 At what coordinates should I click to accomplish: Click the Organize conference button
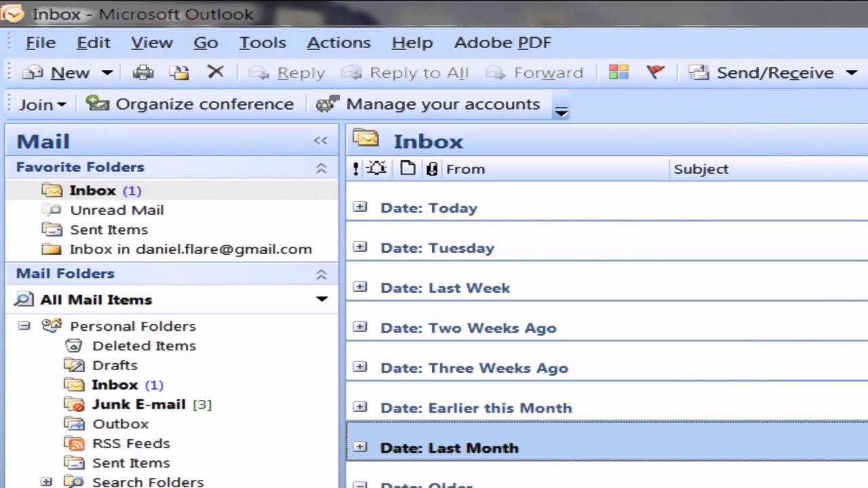pos(189,104)
